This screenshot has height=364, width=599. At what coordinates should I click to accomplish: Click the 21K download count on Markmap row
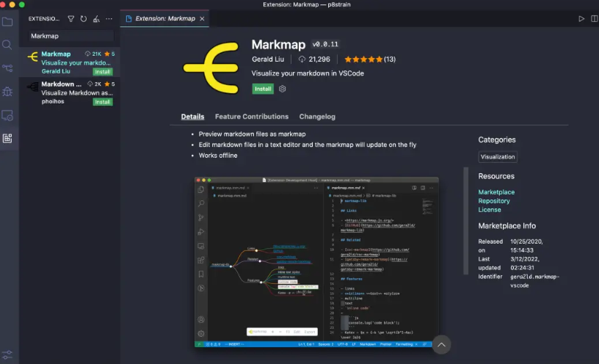[x=93, y=54]
